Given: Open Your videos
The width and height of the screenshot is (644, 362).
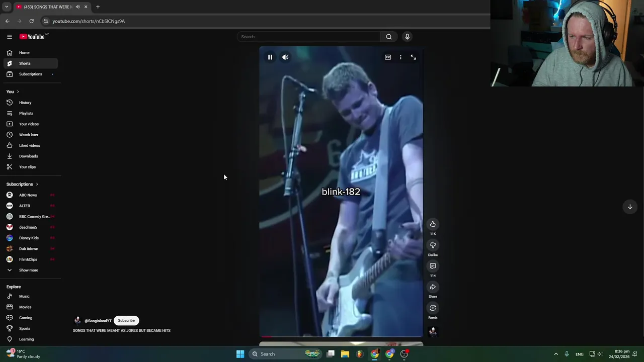Looking at the screenshot, I should point(30,124).
